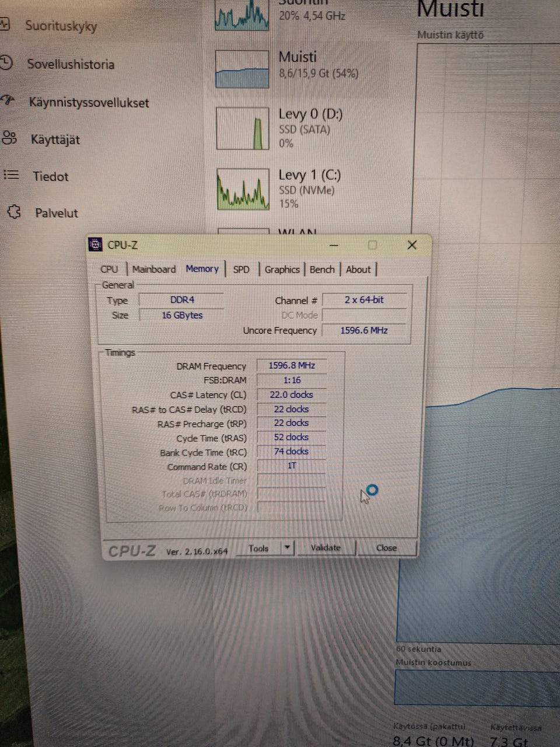Expand the Tools dropdown arrow in CPU-Z
This screenshot has width=560, height=747.
click(287, 547)
